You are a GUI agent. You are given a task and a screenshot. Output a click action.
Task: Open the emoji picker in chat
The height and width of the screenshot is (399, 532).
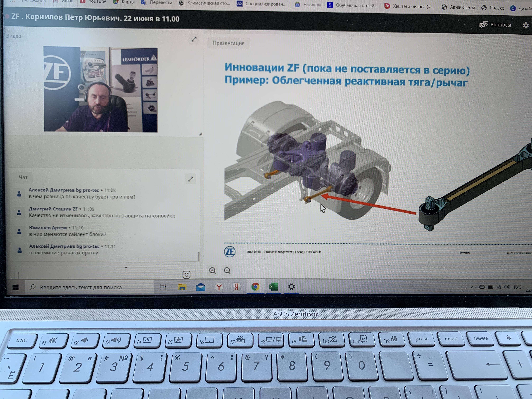(186, 274)
